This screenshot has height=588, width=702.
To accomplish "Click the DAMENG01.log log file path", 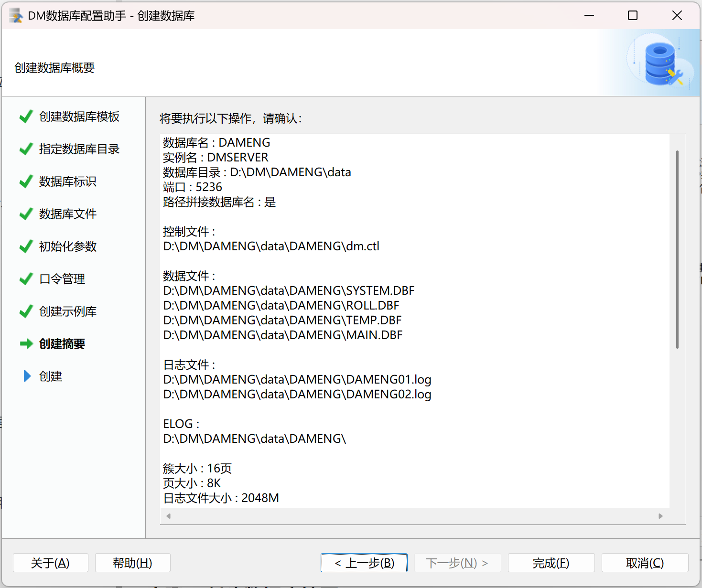I will pos(297,379).
